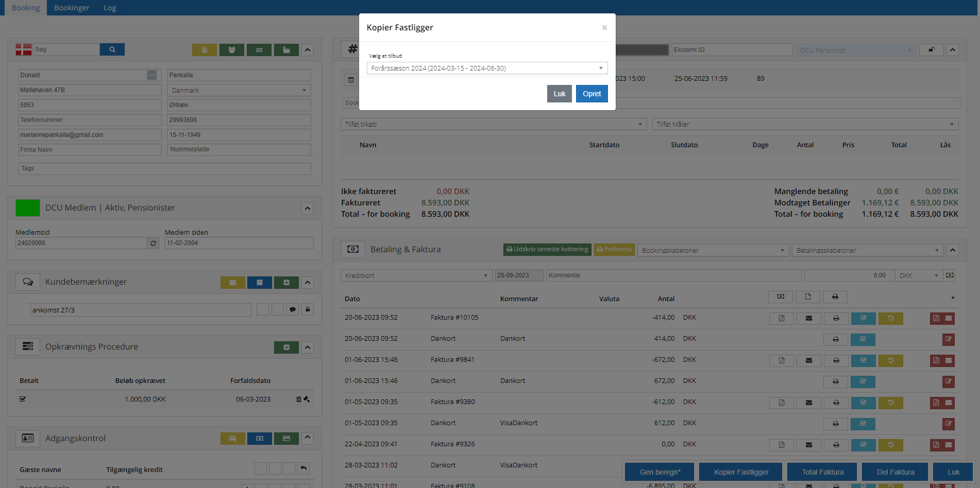Click the Opret button in the dialog
Screen dimensions: 980x488
click(x=592, y=94)
